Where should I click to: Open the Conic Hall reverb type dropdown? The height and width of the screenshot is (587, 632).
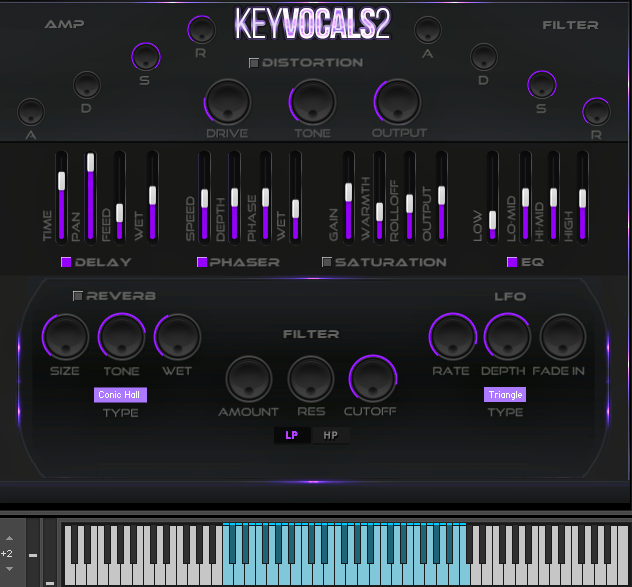pyautogui.click(x=120, y=395)
